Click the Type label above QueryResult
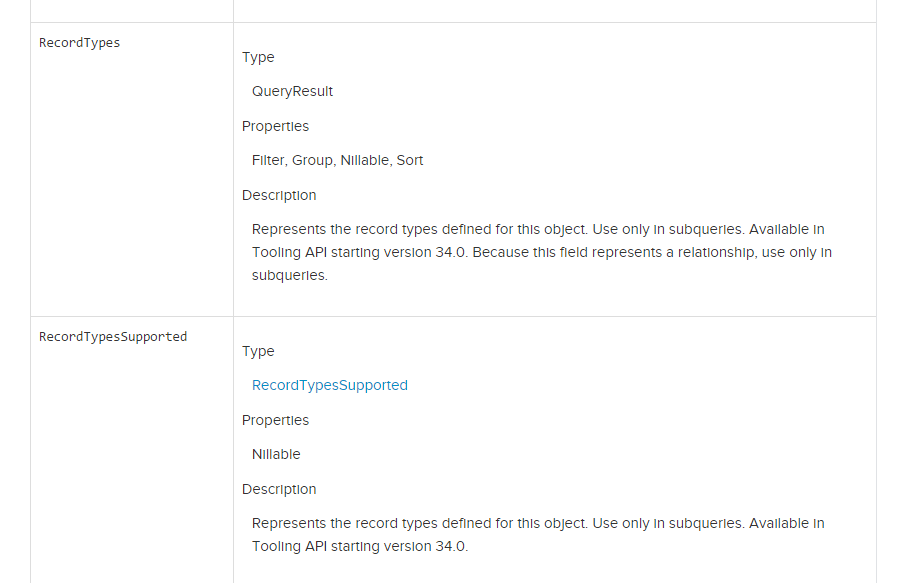This screenshot has height=583, width=902. (258, 57)
